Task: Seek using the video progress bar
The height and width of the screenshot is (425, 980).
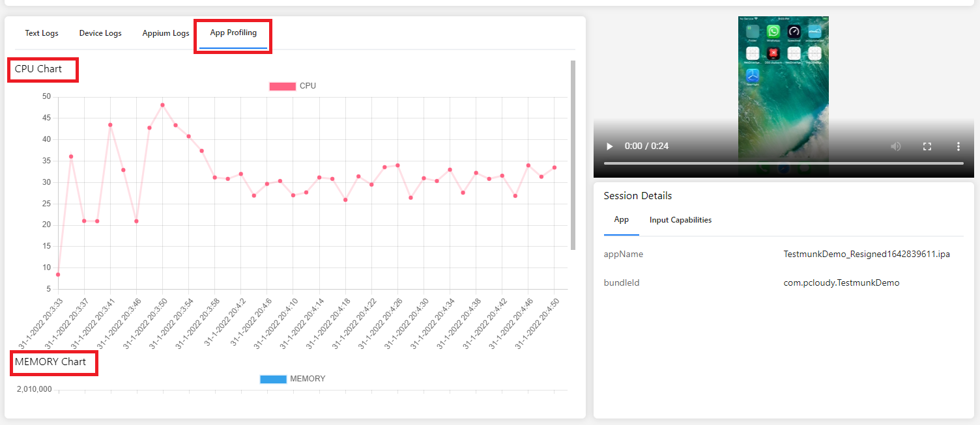Action: [x=783, y=163]
